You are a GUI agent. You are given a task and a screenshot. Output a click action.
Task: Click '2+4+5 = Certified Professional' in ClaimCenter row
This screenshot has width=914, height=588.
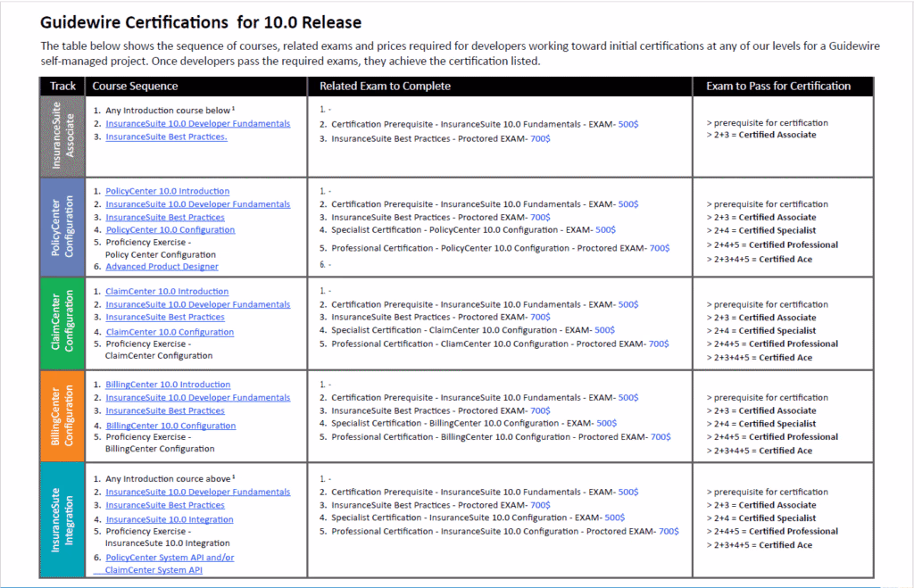point(772,344)
